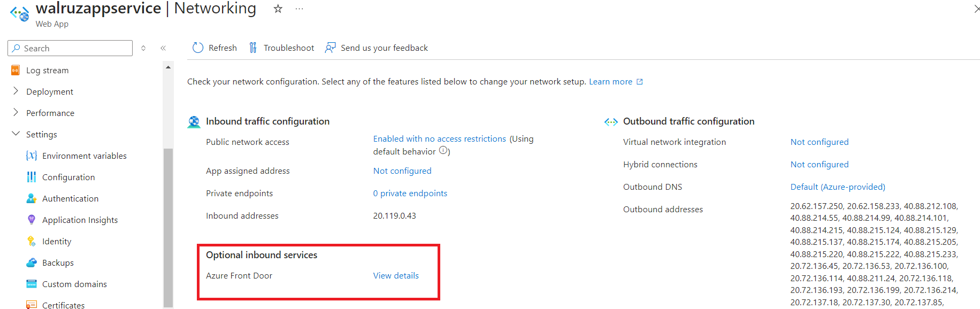The width and height of the screenshot is (980, 309).
Task: Click the Log stream icon
Action: [15, 70]
